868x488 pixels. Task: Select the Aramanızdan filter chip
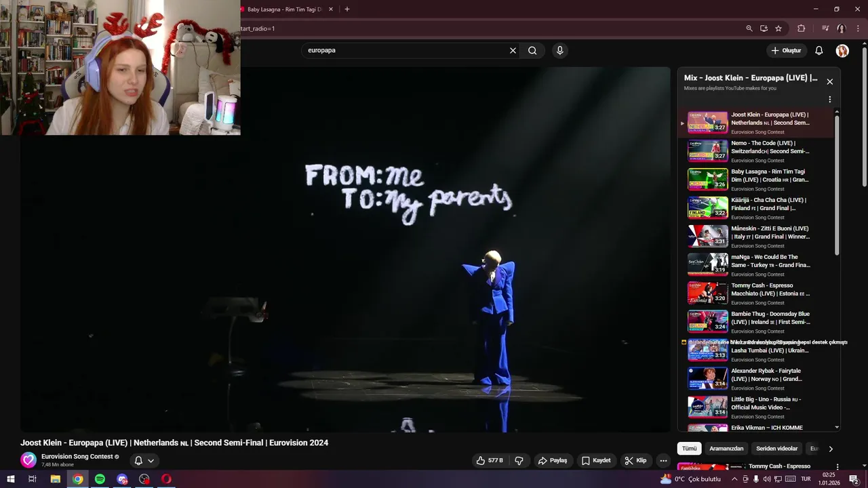(726, 449)
